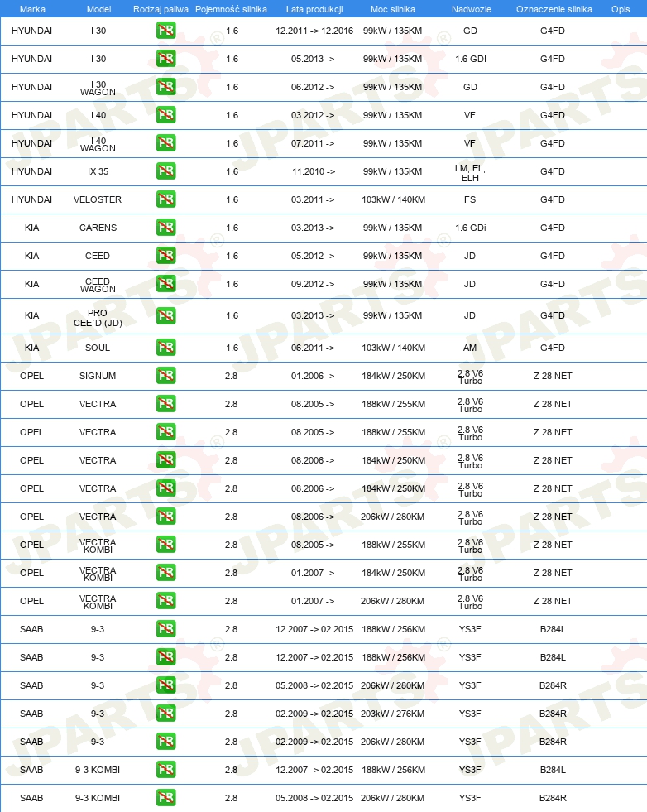
Task: Click the Rodzaj paliwa column header
Action: click(161, 9)
